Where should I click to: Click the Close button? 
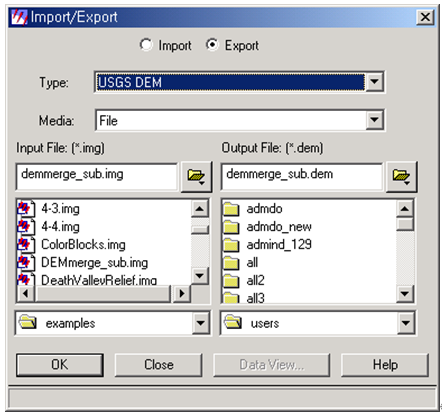coord(158,365)
